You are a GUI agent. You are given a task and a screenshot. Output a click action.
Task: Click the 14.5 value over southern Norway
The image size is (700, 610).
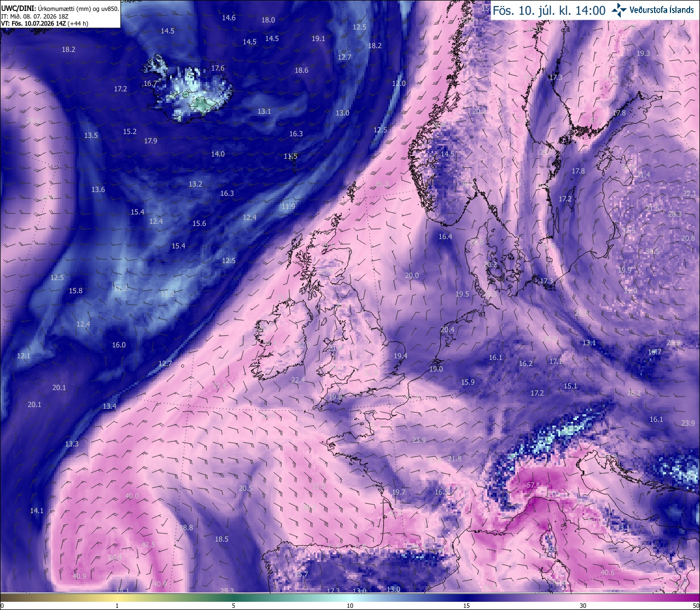447,154
